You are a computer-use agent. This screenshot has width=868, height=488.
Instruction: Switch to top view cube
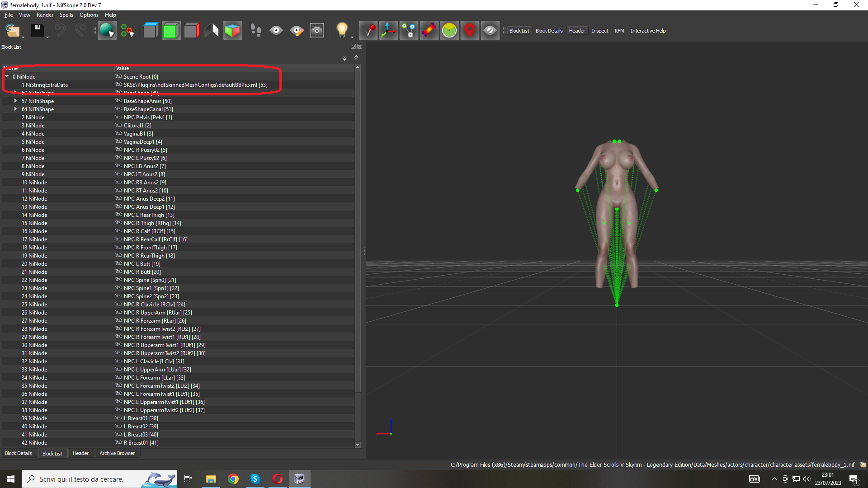[151, 31]
